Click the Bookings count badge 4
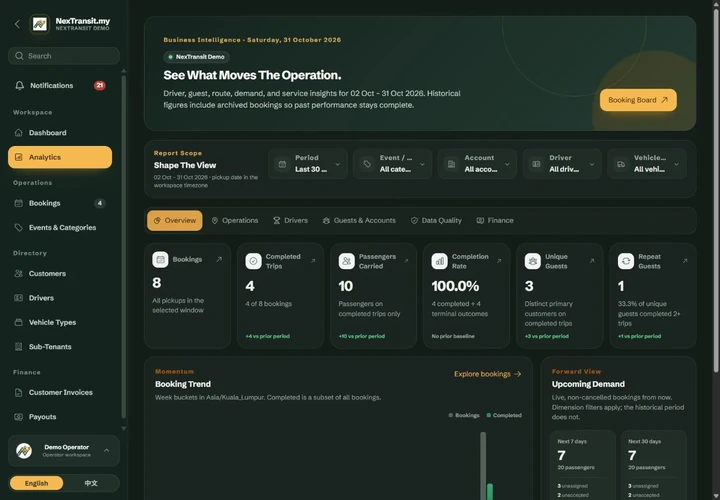 pos(100,203)
